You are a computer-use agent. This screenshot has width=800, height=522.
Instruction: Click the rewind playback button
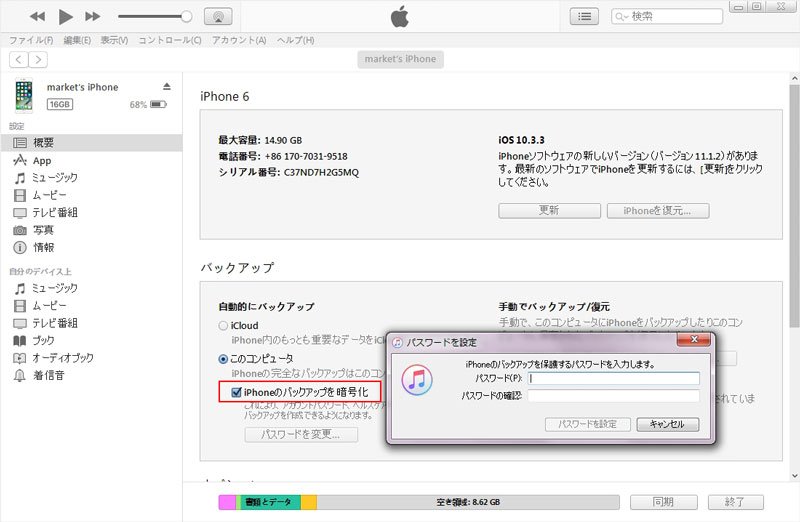pos(37,17)
